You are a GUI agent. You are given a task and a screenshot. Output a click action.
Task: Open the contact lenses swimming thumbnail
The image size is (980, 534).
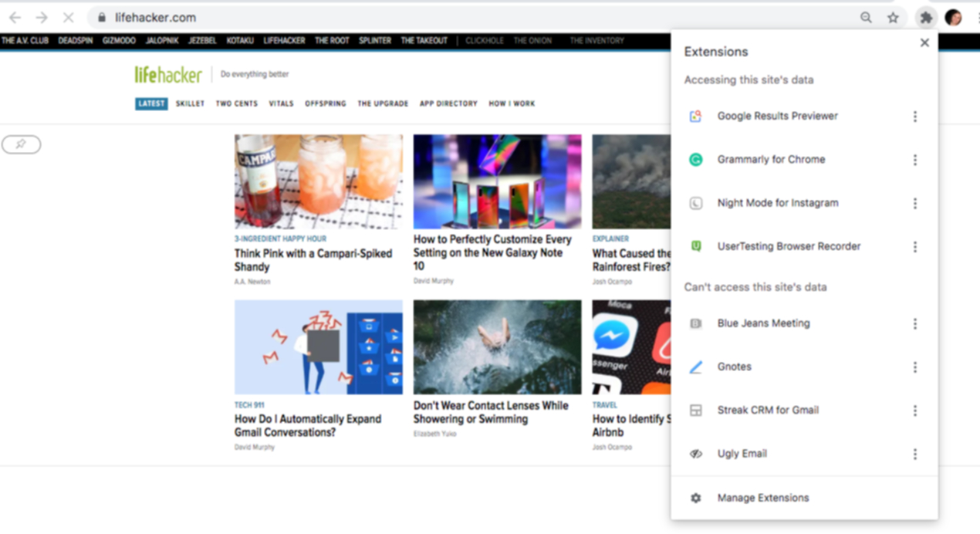[497, 347]
